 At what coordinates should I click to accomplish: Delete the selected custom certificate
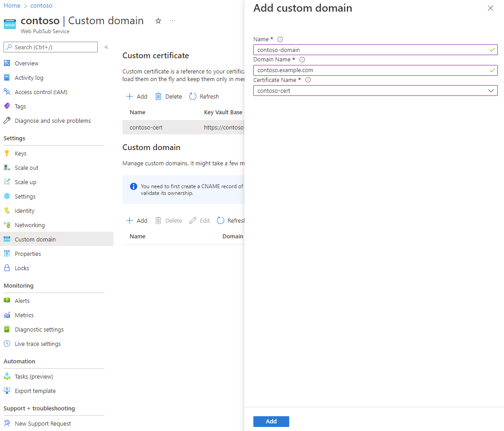(x=169, y=96)
